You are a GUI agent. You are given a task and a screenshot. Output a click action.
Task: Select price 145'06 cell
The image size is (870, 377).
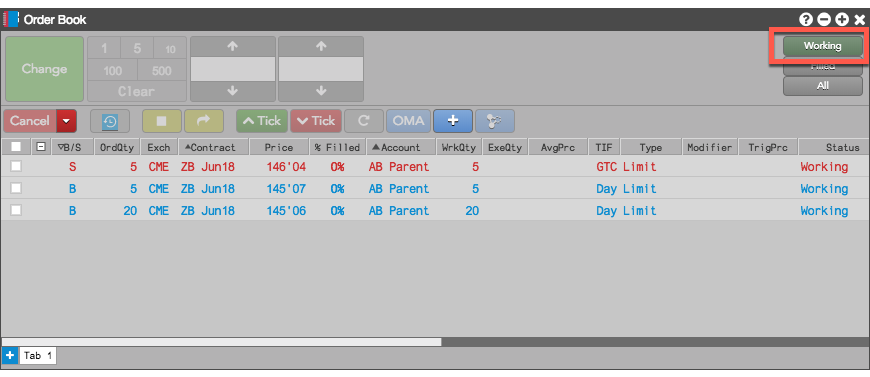tap(285, 211)
